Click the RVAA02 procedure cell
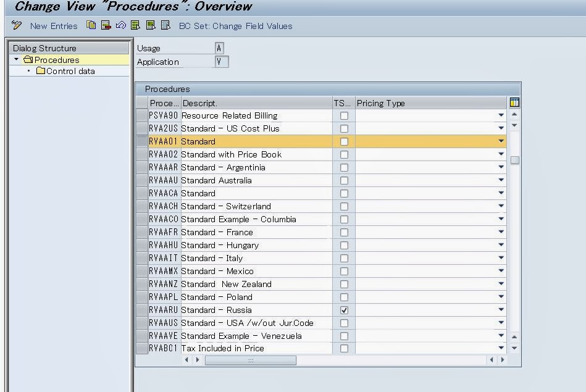This screenshot has width=586, height=392. point(163,155)
